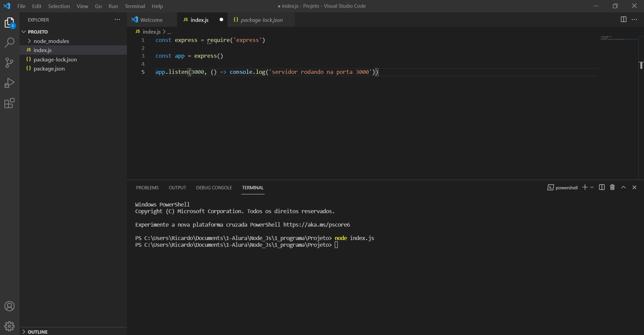This screenshot has width=644, height=335.
Task: Split the editor to the right
Action: point(624,19)
